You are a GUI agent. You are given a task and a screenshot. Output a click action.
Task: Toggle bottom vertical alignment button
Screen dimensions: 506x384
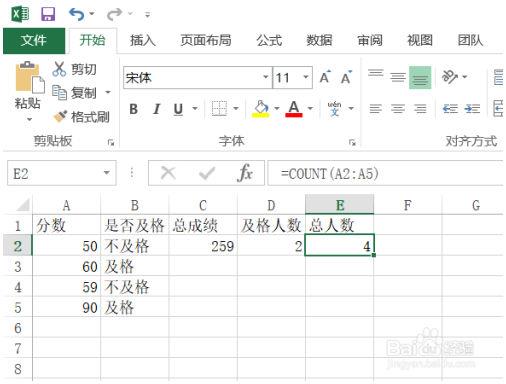[420, 77]
